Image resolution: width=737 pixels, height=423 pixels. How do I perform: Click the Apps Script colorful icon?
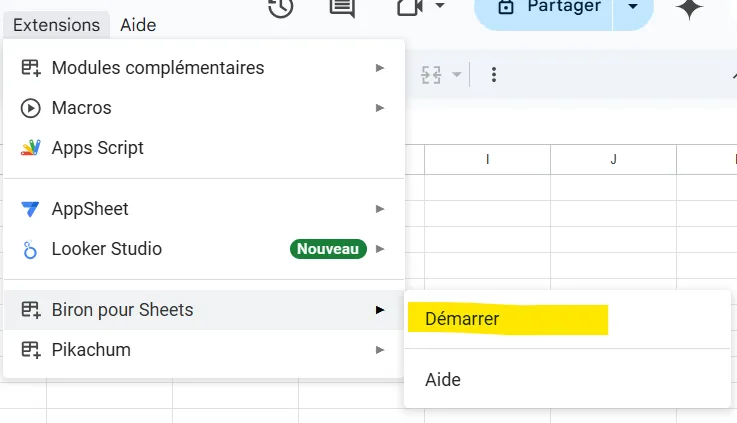point(31,148)
